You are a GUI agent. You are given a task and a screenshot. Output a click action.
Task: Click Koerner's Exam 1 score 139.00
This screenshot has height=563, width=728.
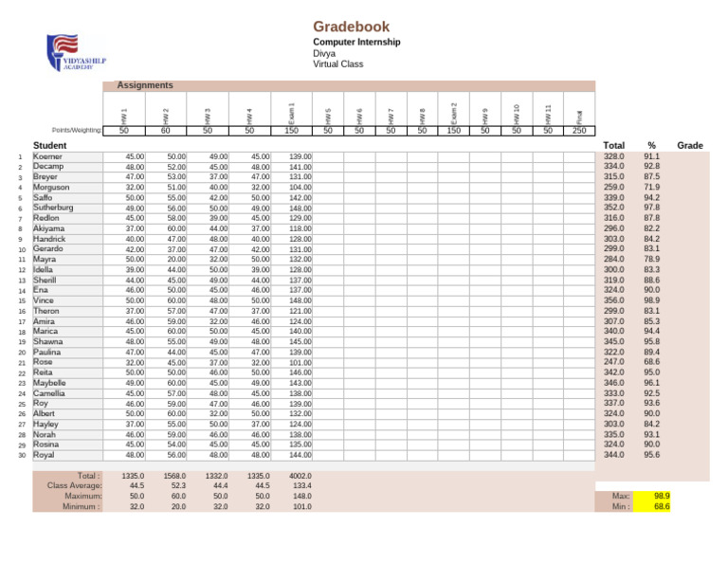click(300, 157)
